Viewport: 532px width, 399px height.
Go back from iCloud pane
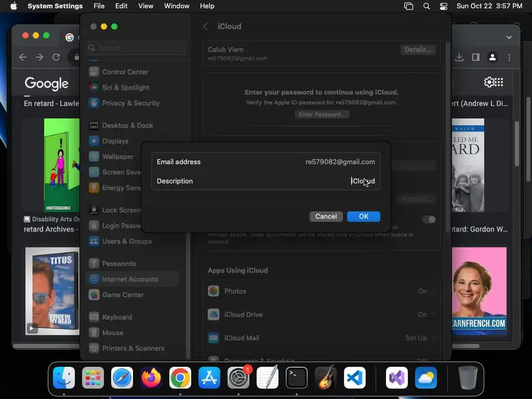(x=205, y=26)
